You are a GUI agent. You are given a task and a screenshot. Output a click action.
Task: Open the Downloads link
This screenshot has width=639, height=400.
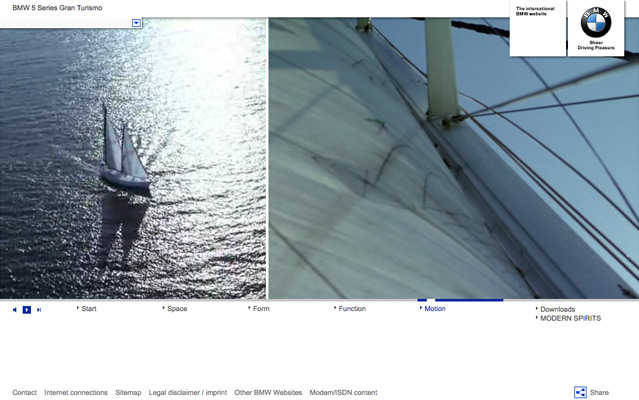tap(557, 309)
